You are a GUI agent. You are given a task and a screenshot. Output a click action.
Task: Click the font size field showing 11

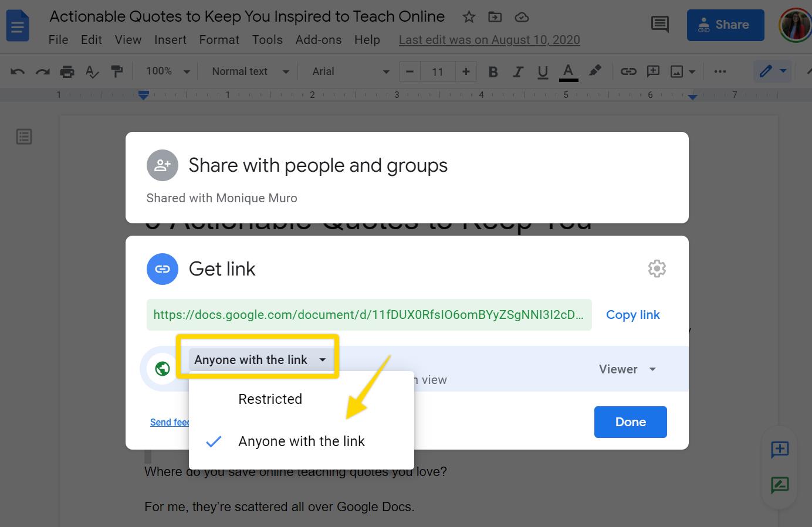coord(438,72)
